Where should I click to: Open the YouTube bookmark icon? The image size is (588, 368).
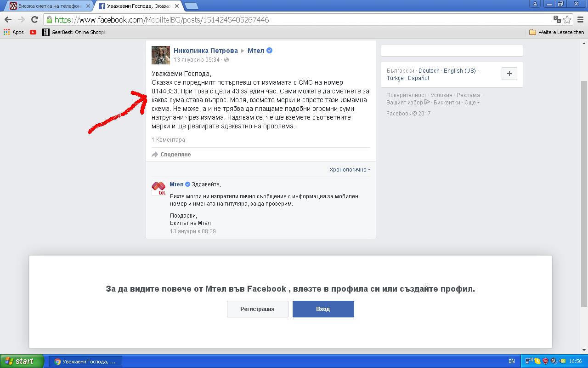pos(33,32)
